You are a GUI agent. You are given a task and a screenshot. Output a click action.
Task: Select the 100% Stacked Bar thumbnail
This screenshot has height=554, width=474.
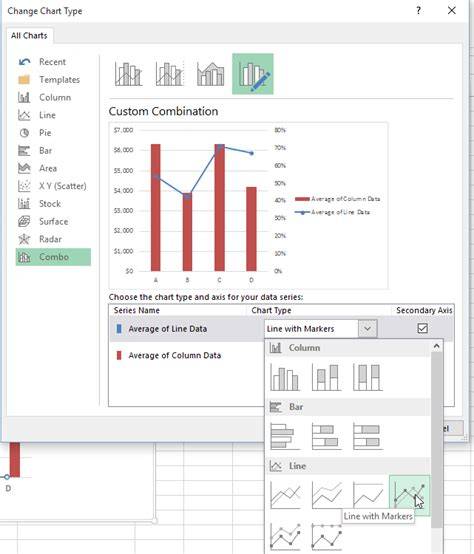(368, 436)
